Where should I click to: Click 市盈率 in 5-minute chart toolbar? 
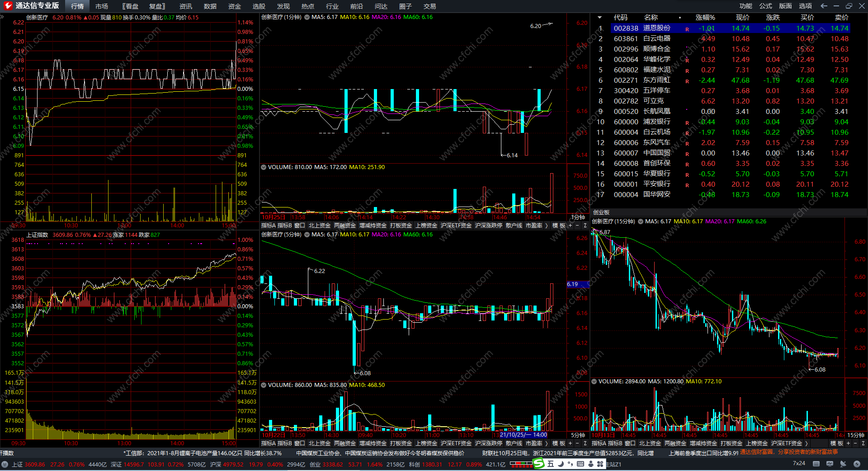[x=534, y=443]
